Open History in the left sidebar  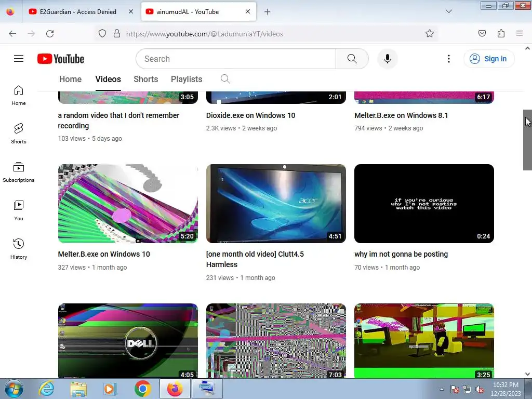(x=19, y=249)
